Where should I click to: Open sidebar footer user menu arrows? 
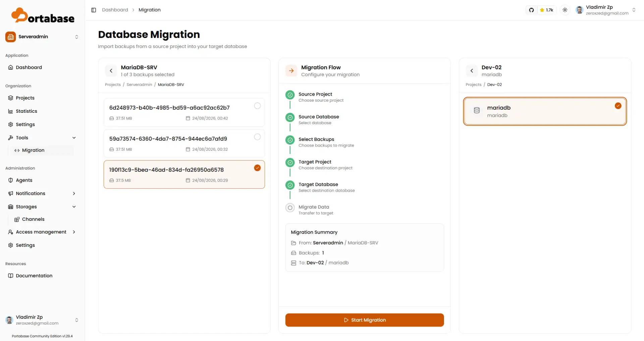pyautogui.click(x=76, y=320)
